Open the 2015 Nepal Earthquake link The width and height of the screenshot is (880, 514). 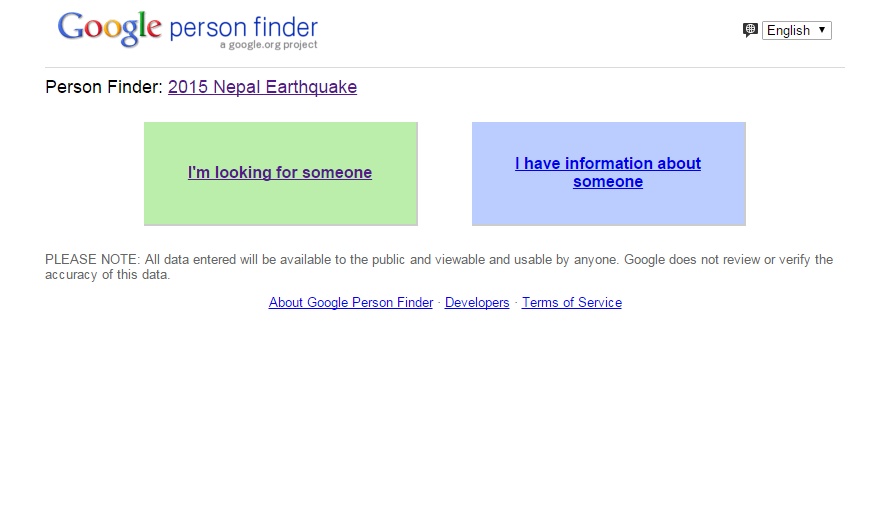(x=262, y=87)
